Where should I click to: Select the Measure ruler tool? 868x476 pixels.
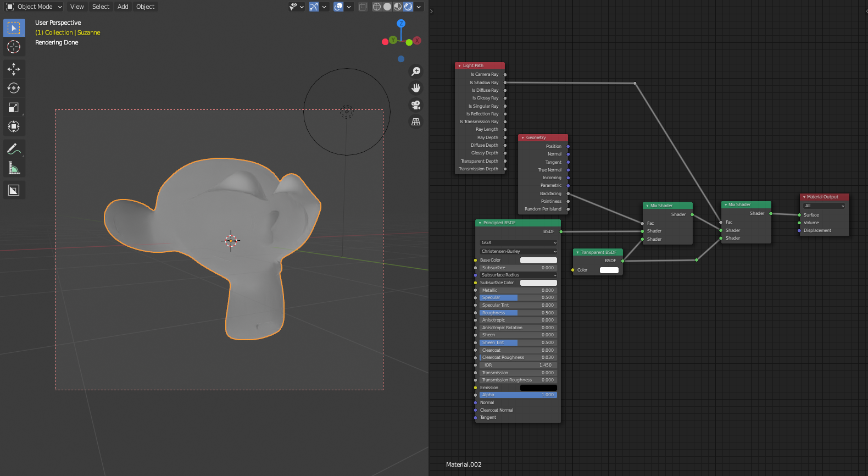coord(14,168)
